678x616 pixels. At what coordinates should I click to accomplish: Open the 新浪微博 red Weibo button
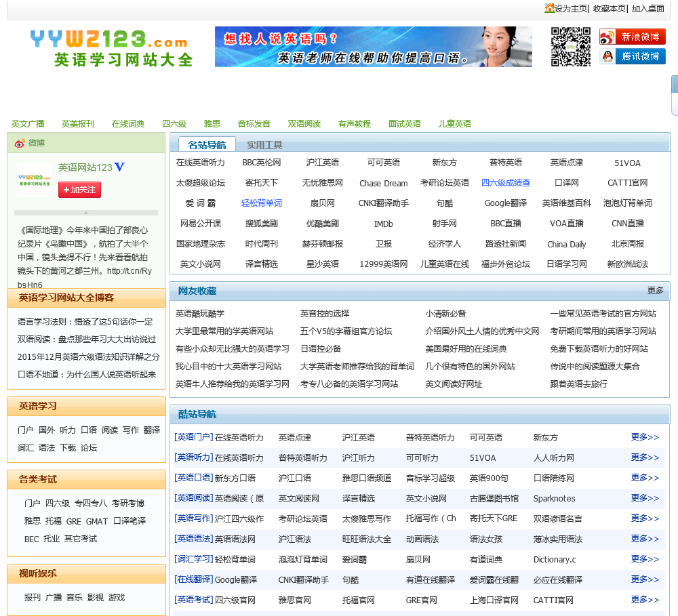point(632,37)
